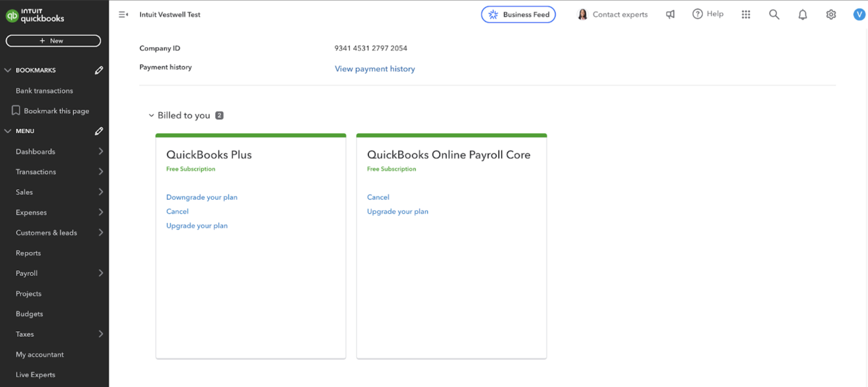868x387 pixels.
Task: Open the user profile avatar
Action: click(859, 14)
